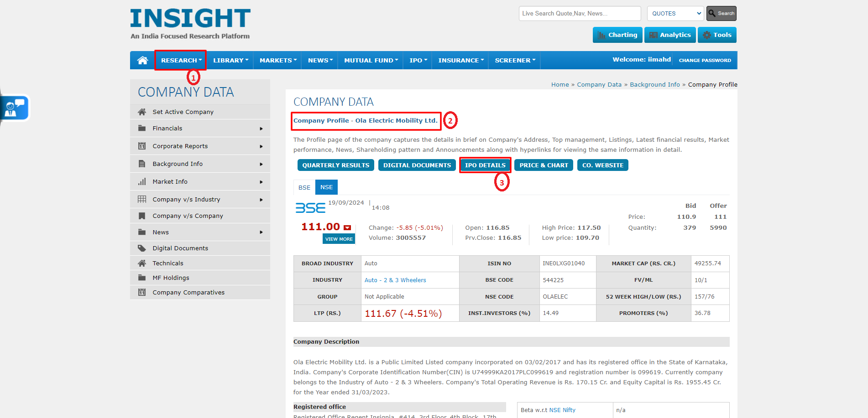
Task: Click the Set Active Company house icon
Action: (142, 112)
